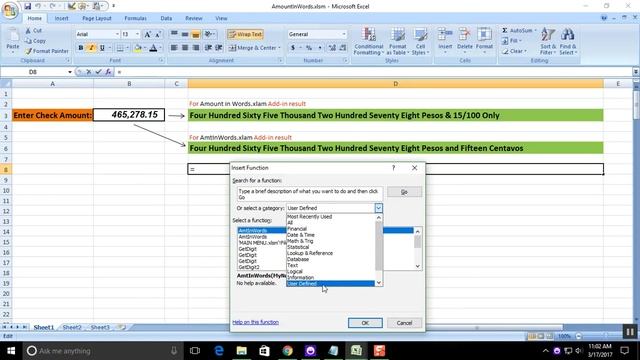Center text horizontally in Alignment group
Viewport: 640px width, 360px height.
pyautogui.click(x=185, y=48)
